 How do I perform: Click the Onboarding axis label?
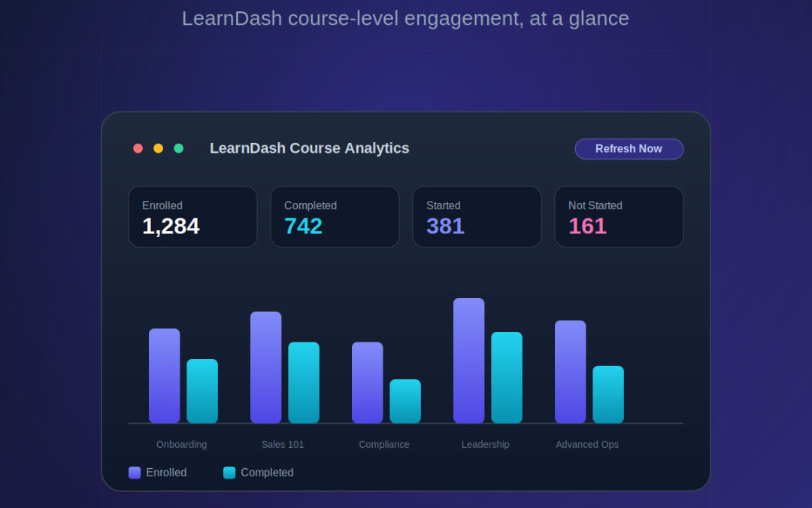pyautogui.click(x=181, y=444)
